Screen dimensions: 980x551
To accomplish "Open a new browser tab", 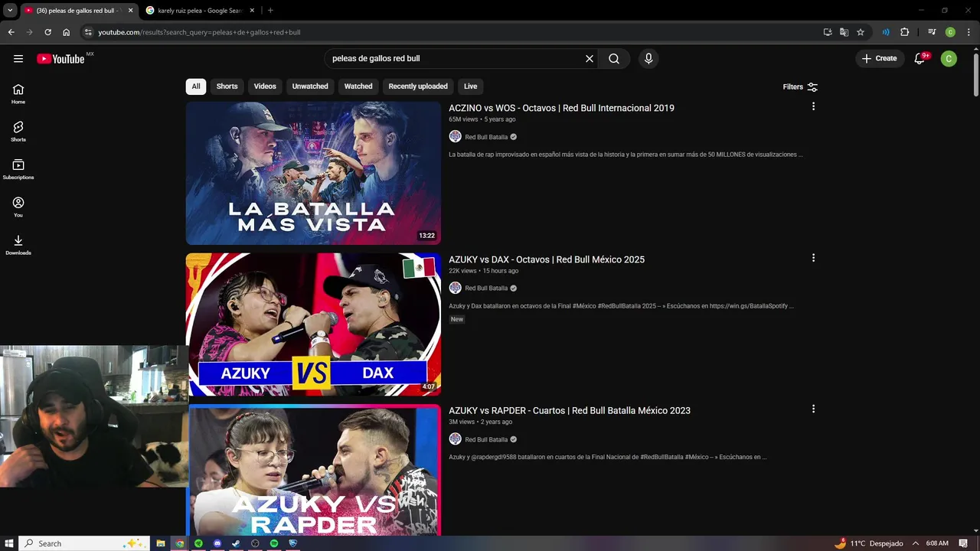I will point(270,11).
